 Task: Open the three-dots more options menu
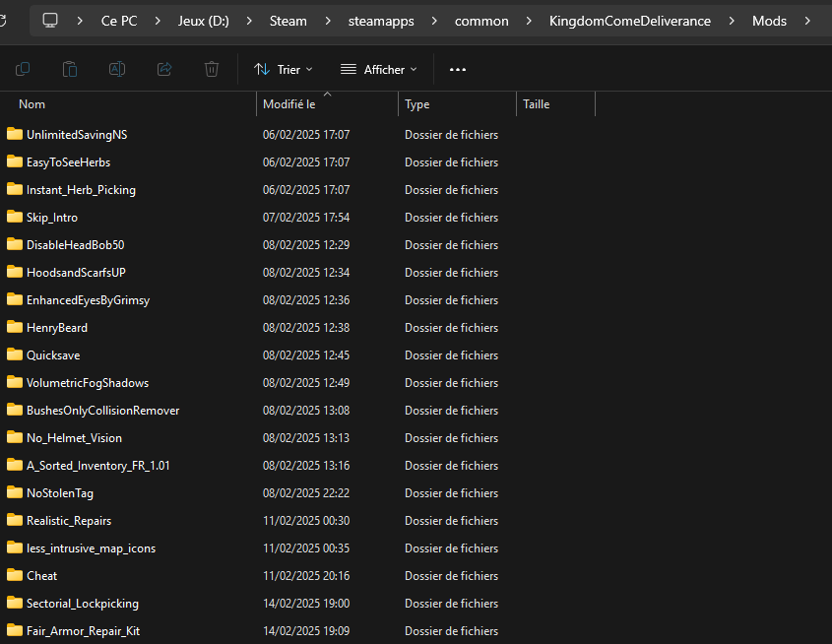[458, 70]
